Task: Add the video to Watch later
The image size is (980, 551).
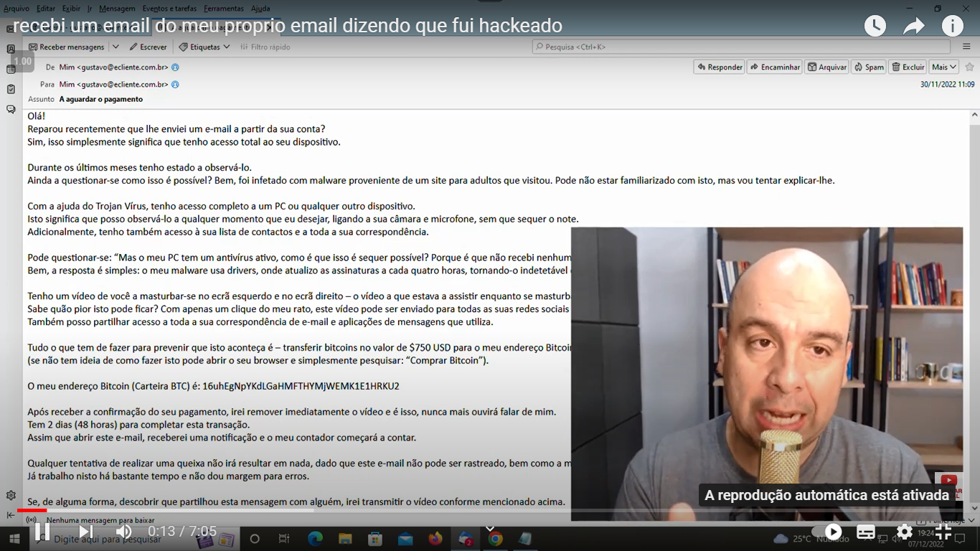Action: (875, 26)
